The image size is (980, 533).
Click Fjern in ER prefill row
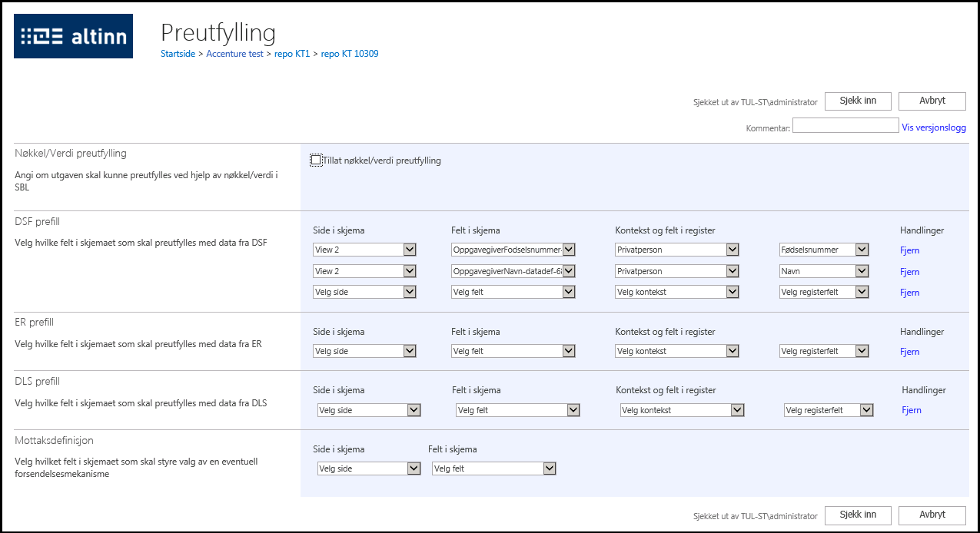[910, 352]
